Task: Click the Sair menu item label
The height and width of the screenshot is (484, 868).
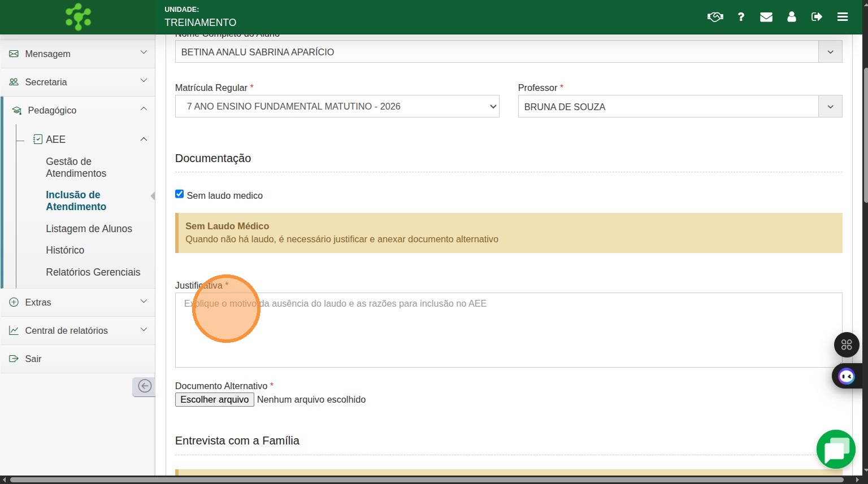Action: [33, 359]
